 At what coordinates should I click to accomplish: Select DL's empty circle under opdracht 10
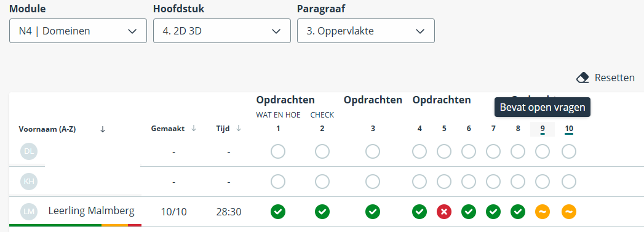pyautogui.click(x=569, y=151)
